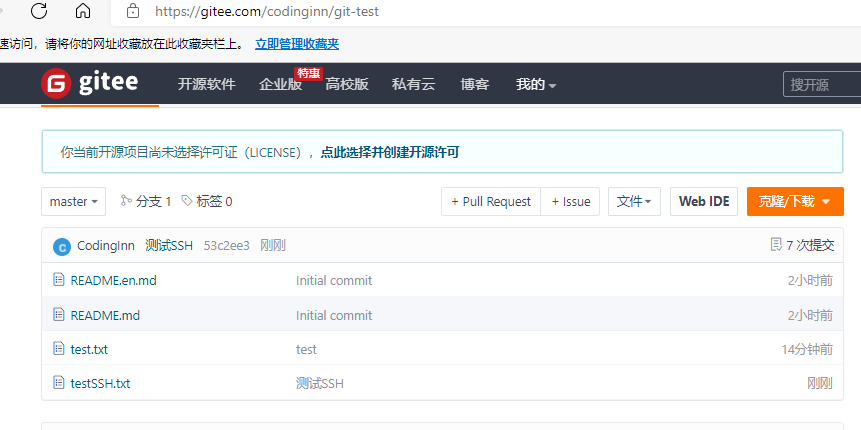Click the file icon for README.md

coord(59,315)
